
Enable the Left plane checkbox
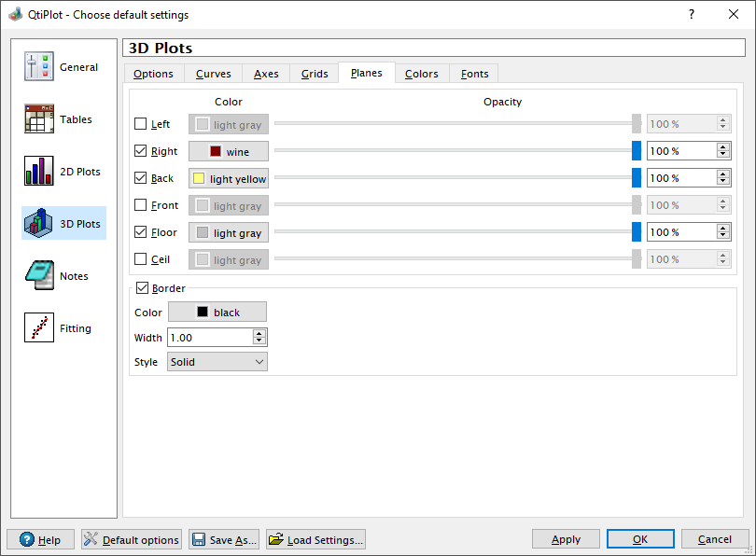[x=141, y=124]
